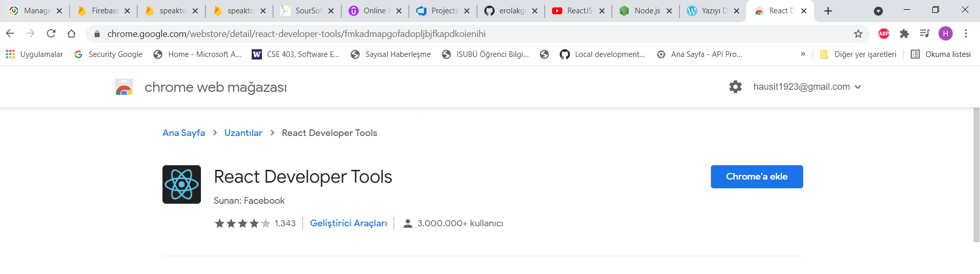
Task: Open the AdBlock Plus extension icon
Action: [x=884, y=34]
